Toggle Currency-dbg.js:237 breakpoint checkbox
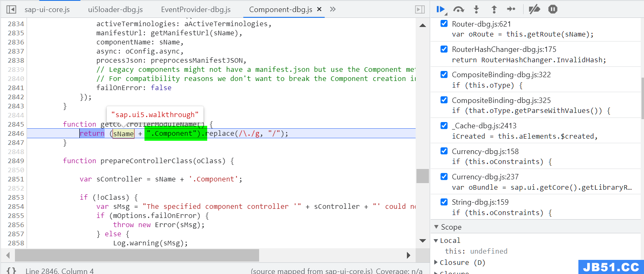This screenshot has height=274, width=644. point(444,177)
